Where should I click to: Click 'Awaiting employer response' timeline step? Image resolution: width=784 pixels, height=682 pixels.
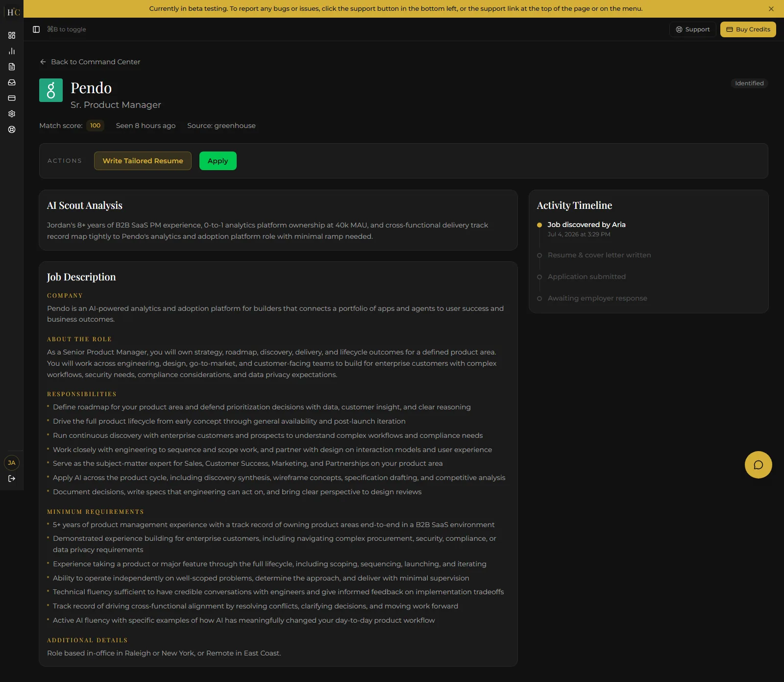point(597,298)
